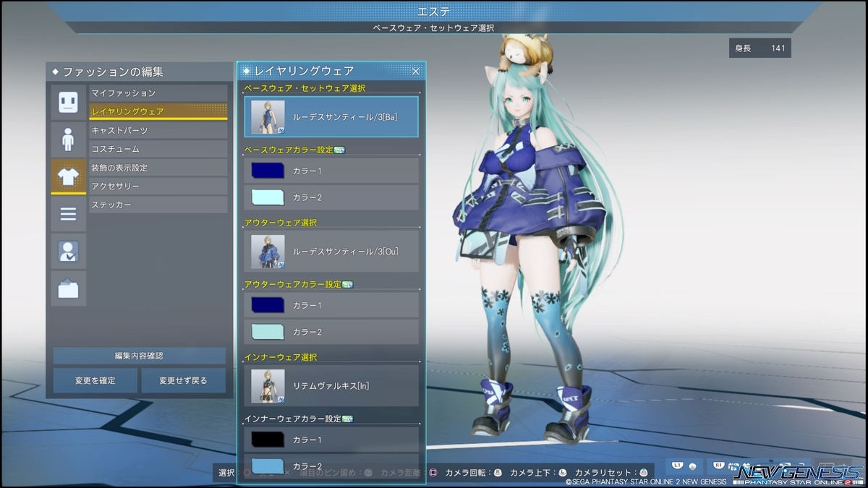Pick outerwear カラー1 dark blue swatch
This screenshot has height=488, width=868.
click(268, 305)
